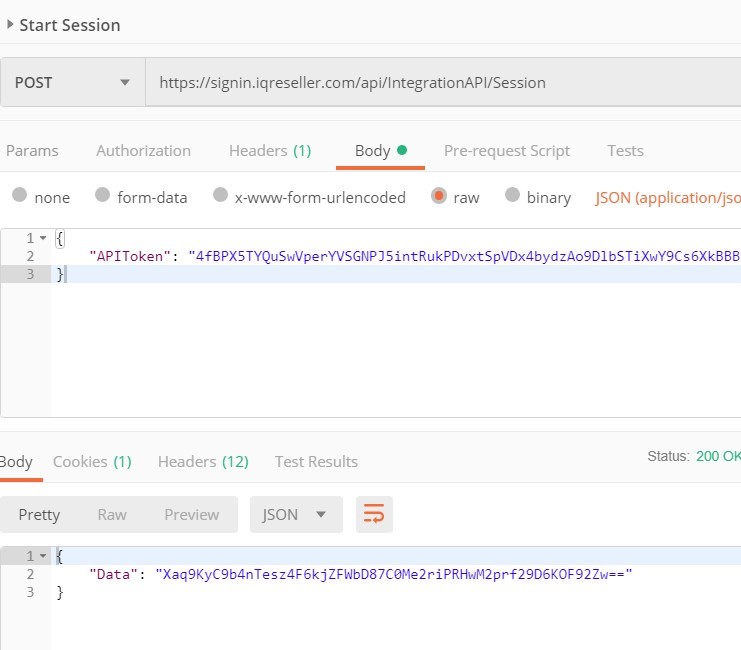741x650 pixels.
Task: Open the POST method dropdown
Action: coord(73,83)
